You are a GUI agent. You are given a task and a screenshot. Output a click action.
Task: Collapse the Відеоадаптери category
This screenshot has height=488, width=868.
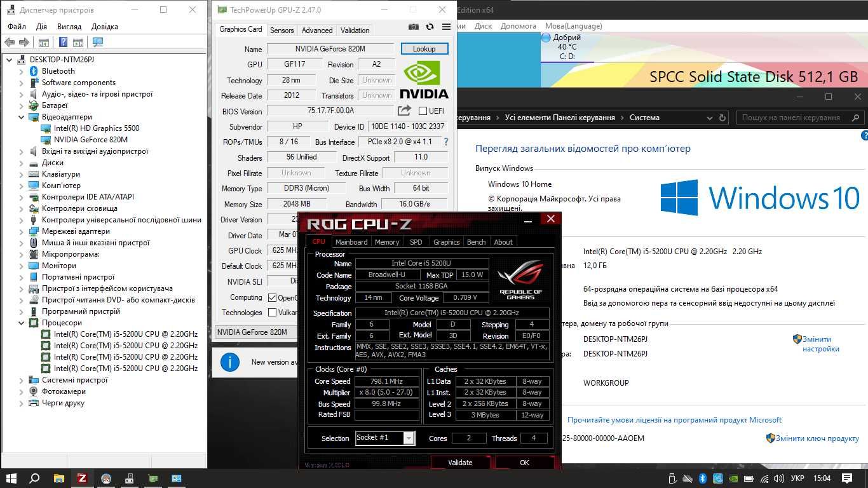(x=22, y=117)
